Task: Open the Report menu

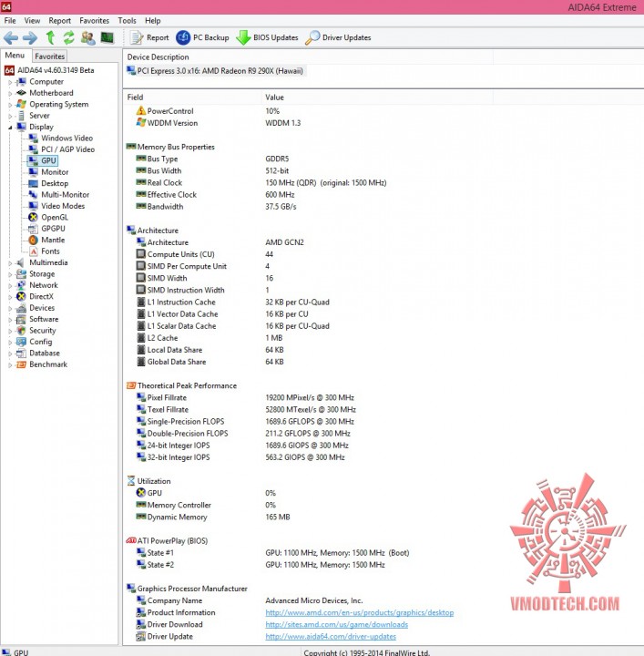Action: [60, 20]
